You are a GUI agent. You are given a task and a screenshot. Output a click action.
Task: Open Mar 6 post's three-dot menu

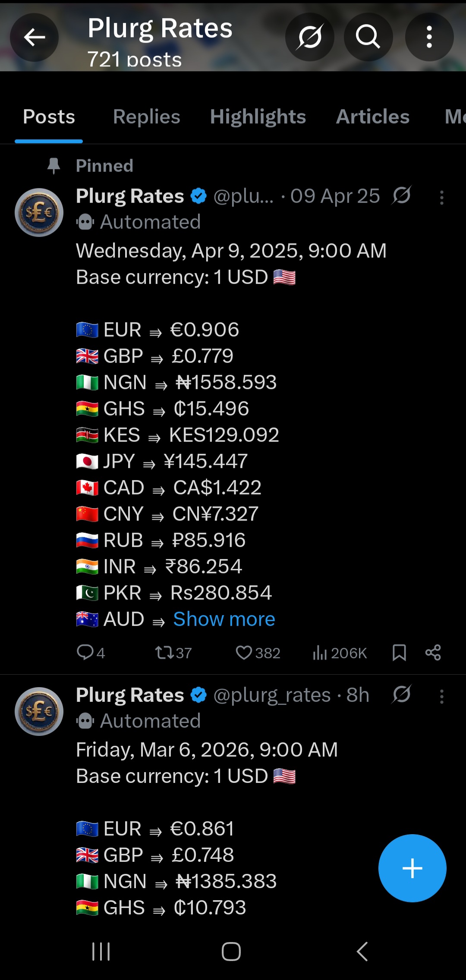coord(441,696)
